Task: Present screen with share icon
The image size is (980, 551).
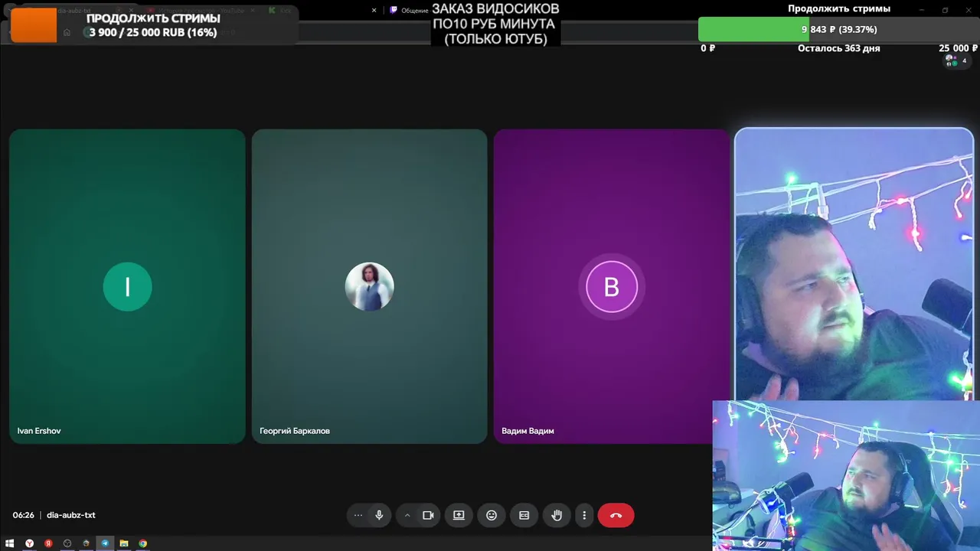Action: coord(459,515)
